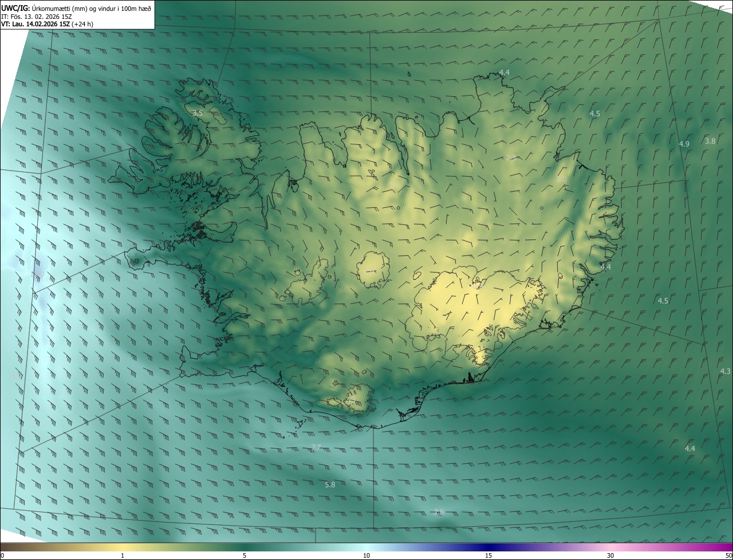This screenshot has height=560, width=733.
Task: Select the 'VT: Lau. 14.02.2026 15Z' line
Action: (36, 24)
